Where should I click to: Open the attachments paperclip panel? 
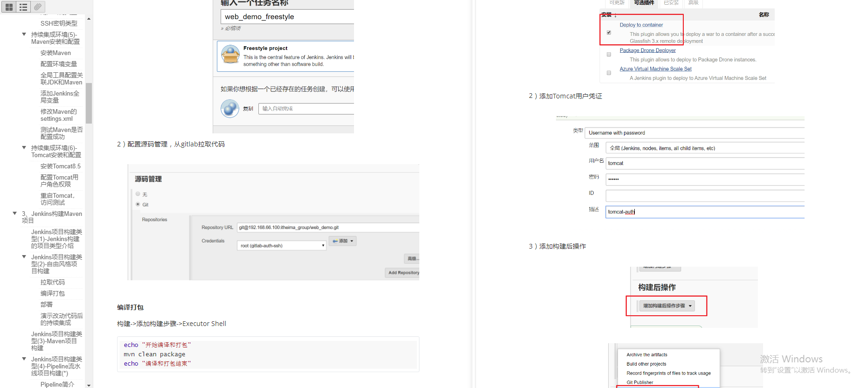point(38,7)
